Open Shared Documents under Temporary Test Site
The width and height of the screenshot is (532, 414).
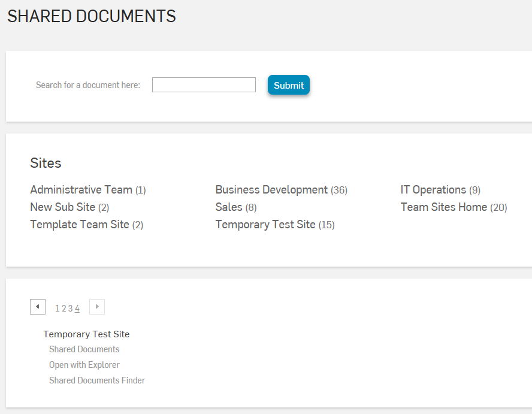[x=84, y=349]
